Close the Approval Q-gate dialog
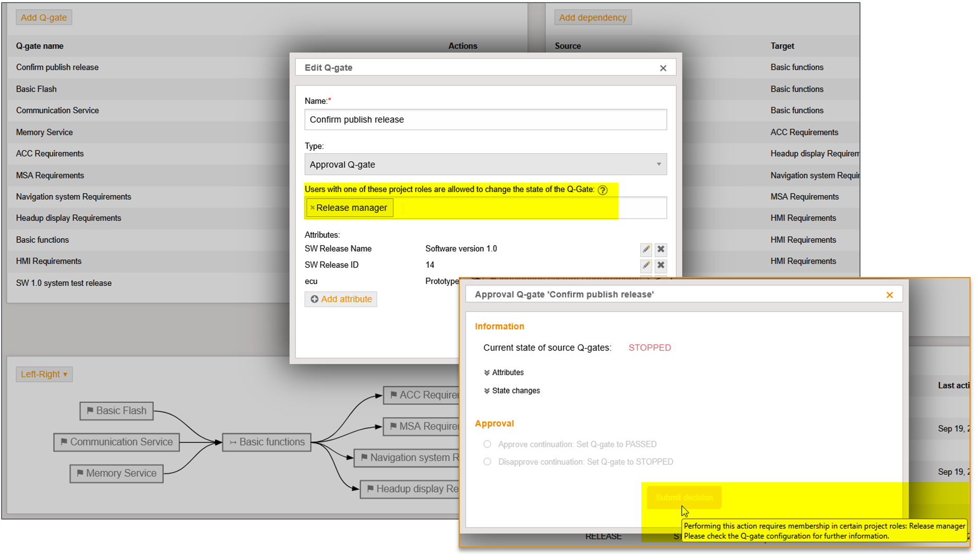Viewport: 980px width, 554px height. (889, 295)
